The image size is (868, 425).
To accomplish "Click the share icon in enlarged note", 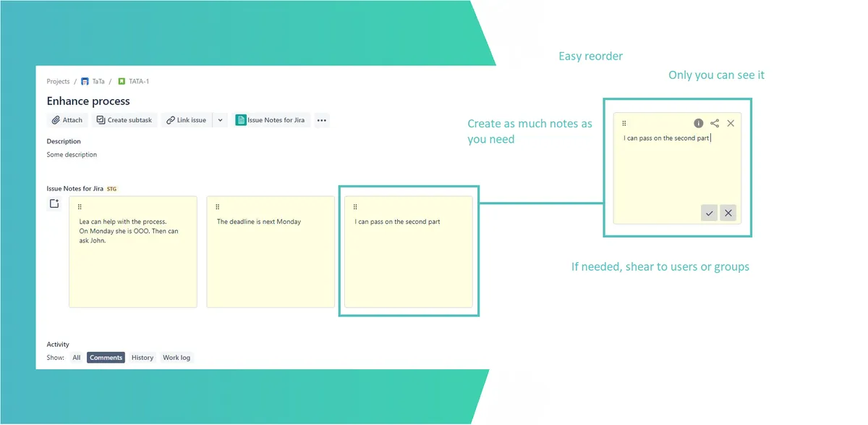I will 715,124.
